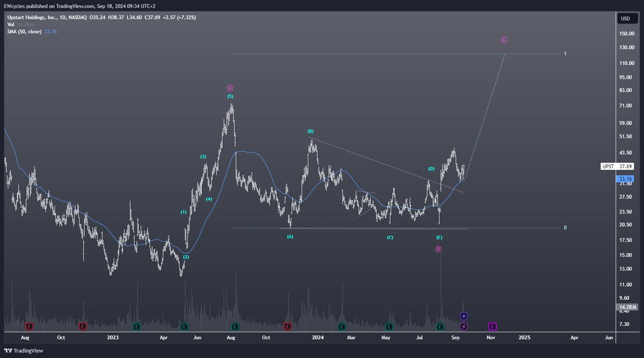The width and height of the screenshot is (644, 358).
Task: Select the cyan (E) wave label
Action: coord(439,237)
